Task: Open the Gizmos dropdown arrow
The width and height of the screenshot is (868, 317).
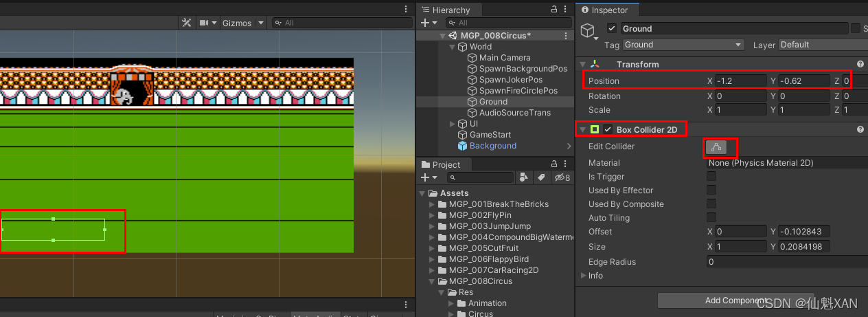Action: click(260, 23)
